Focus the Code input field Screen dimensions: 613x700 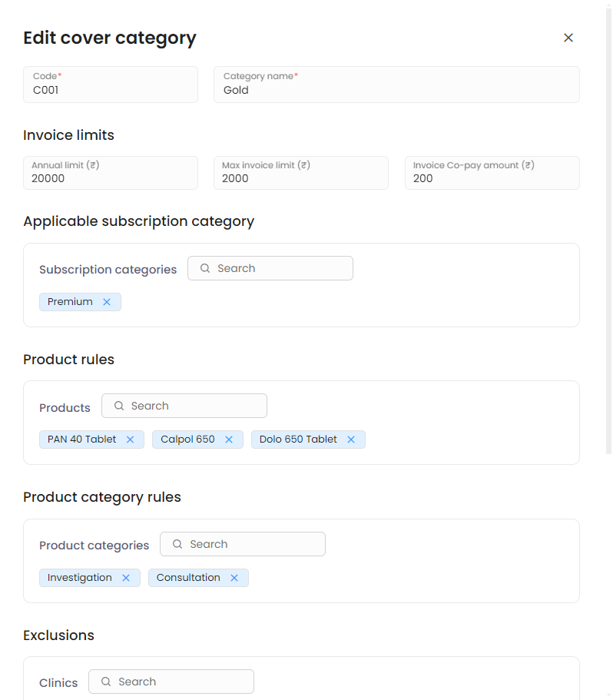point(111,90)
